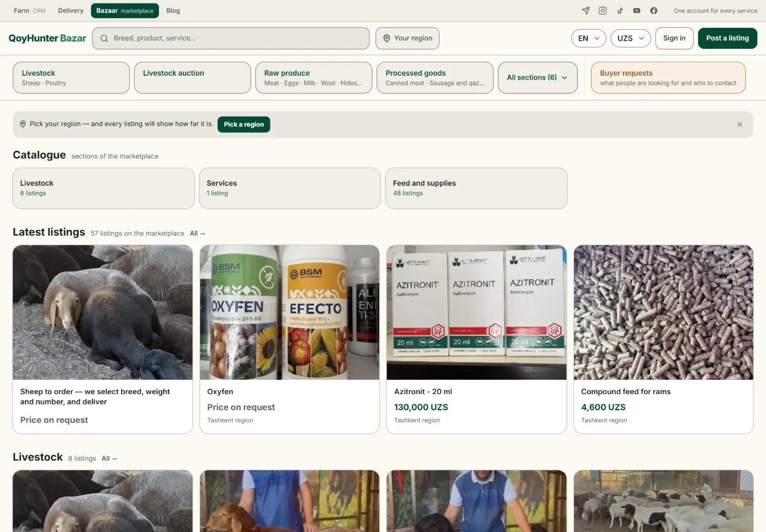Click the 'Azitronit - 20 ml' title
This screenshot has width=766, height=532.
[x=423, y=392]
